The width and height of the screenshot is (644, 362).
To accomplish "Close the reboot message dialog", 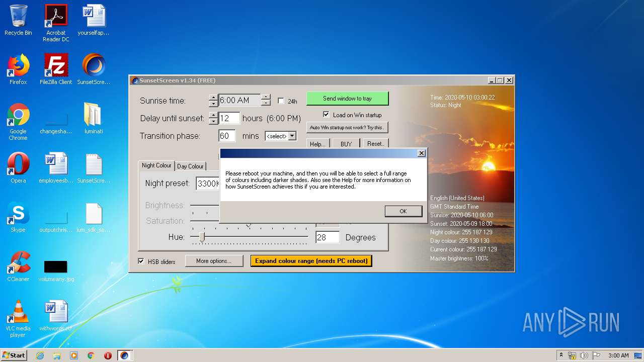I will [x=422, y=153].
